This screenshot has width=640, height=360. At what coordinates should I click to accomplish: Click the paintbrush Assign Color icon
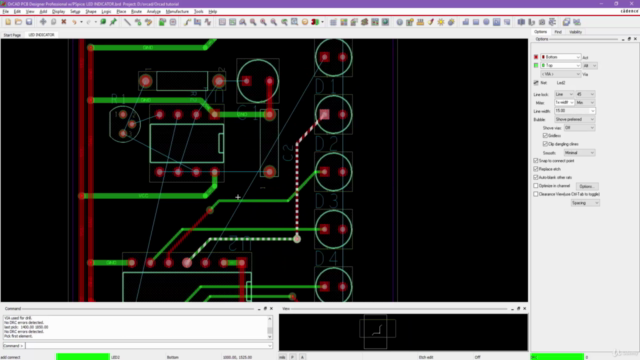431,22
